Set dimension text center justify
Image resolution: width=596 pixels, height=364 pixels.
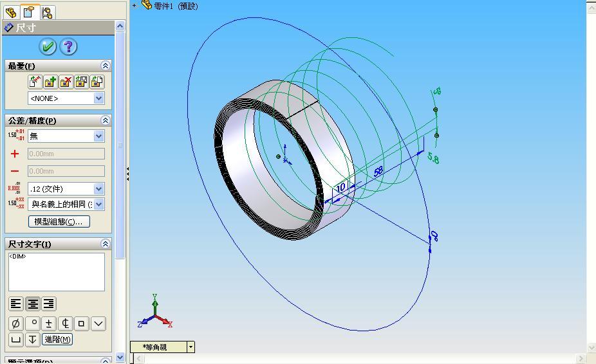click(33, 304)
